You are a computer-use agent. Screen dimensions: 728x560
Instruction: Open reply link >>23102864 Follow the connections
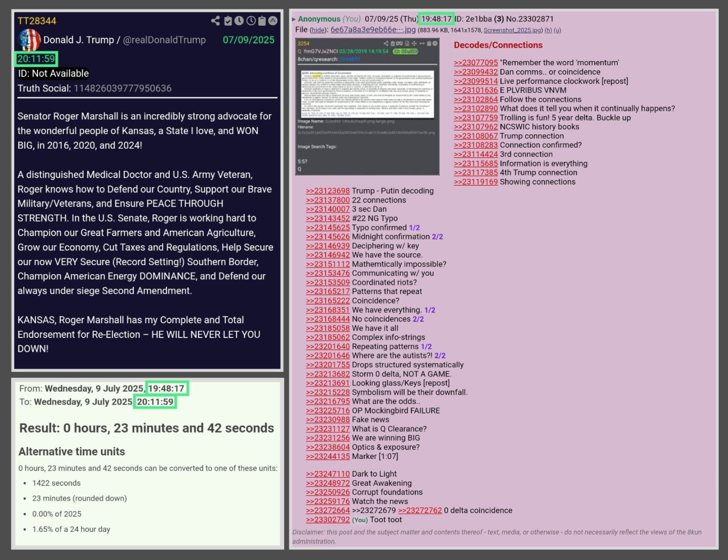click(476, 99)
